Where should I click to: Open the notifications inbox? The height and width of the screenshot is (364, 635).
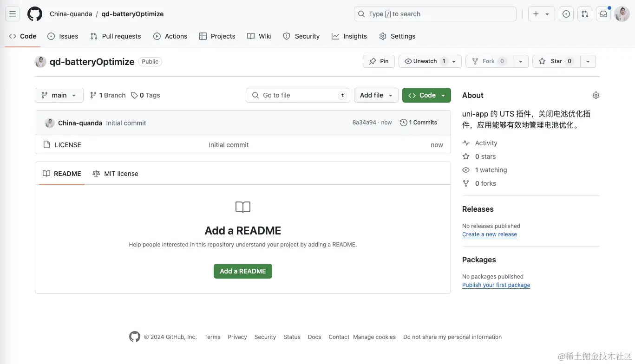603,14
